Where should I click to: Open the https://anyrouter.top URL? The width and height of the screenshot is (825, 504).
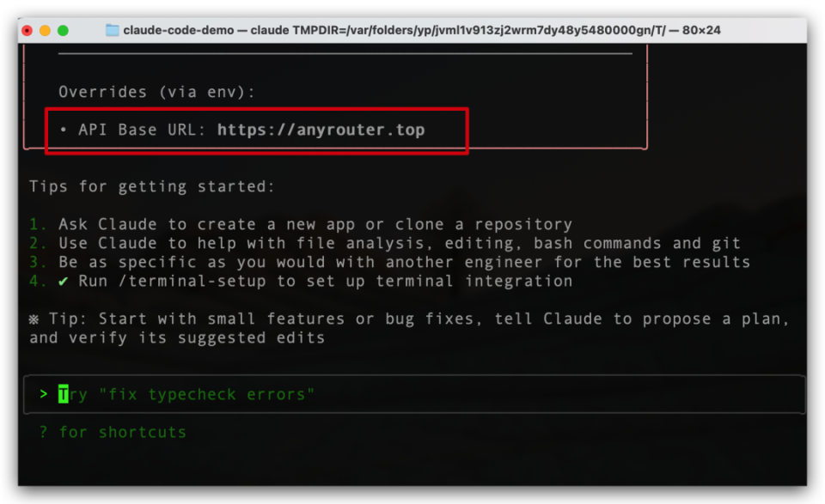click(321, 130)
